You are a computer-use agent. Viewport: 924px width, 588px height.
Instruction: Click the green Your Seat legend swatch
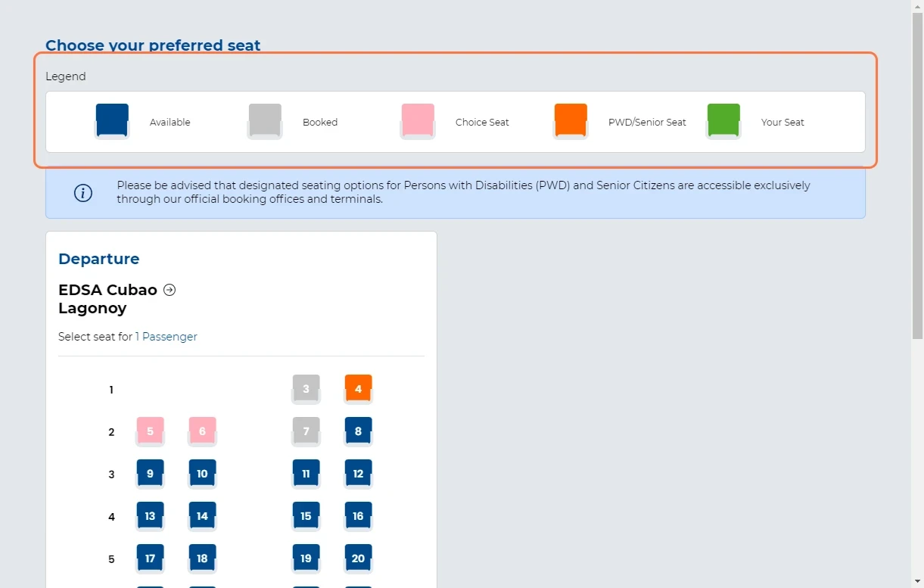click(x=723, y=121)
